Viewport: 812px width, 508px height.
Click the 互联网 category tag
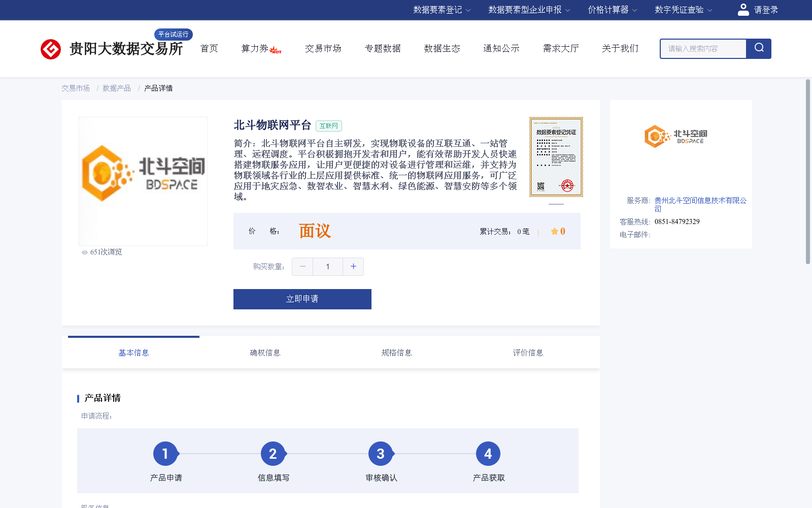(x=329, y=126)
